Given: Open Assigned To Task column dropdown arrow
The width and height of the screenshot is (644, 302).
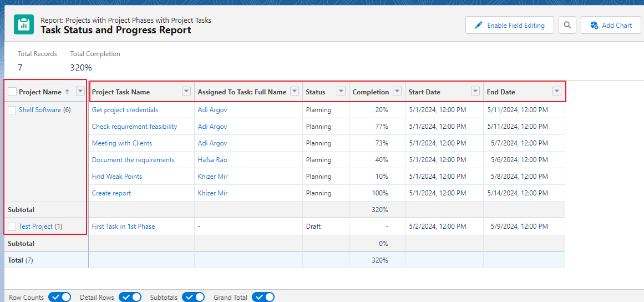Looking at the screenshot, I should pos(295,92).
